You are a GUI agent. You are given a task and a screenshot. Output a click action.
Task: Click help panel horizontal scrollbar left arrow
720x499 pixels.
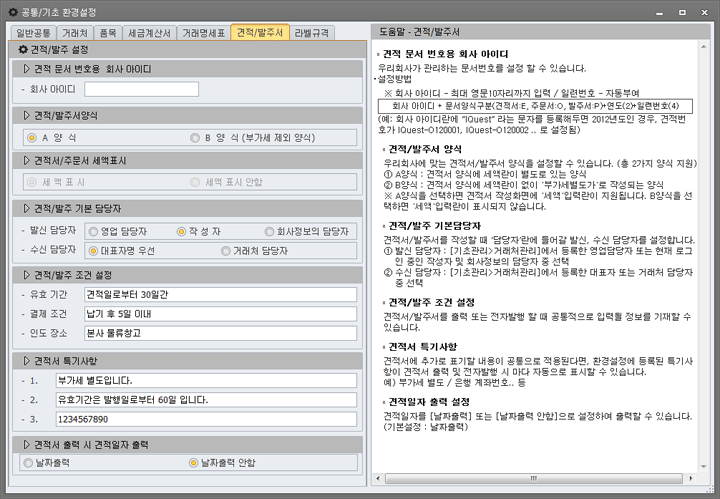pyautogui.click(x=378, y=478)
